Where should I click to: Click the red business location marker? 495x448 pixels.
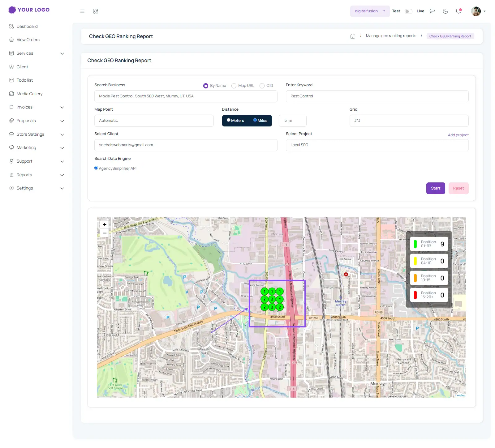coord(346,274)
